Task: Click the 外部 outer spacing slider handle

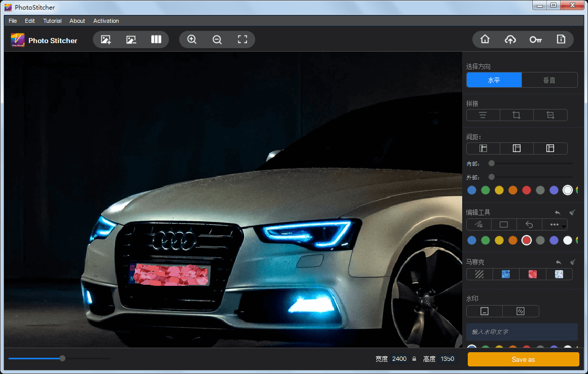Action: 492,177
